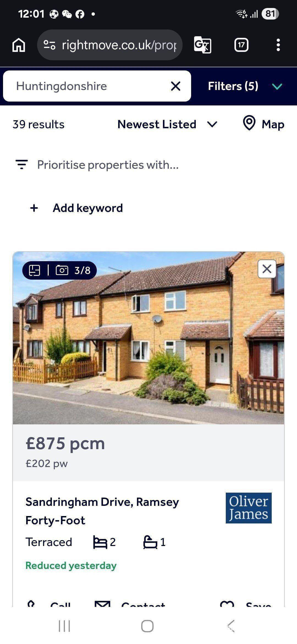Open the floorplan icon on property photo
The image size is (297, 644).
pyautogui.click(x=34, y=270)
